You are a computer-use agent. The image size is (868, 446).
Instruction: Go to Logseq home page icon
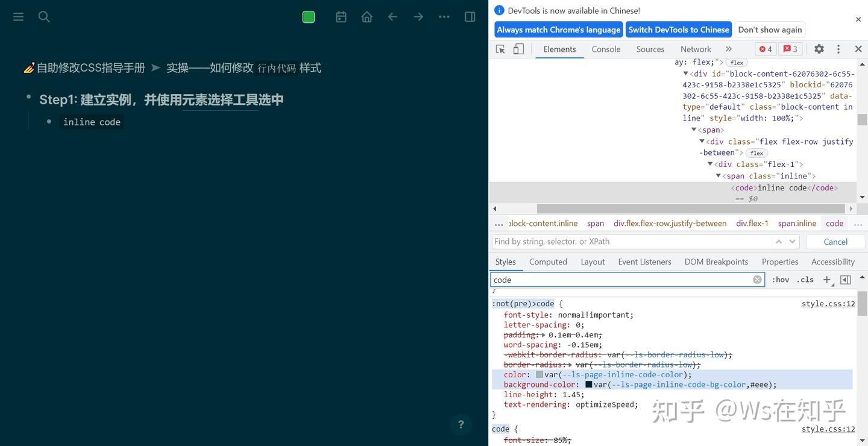(366, 17)
